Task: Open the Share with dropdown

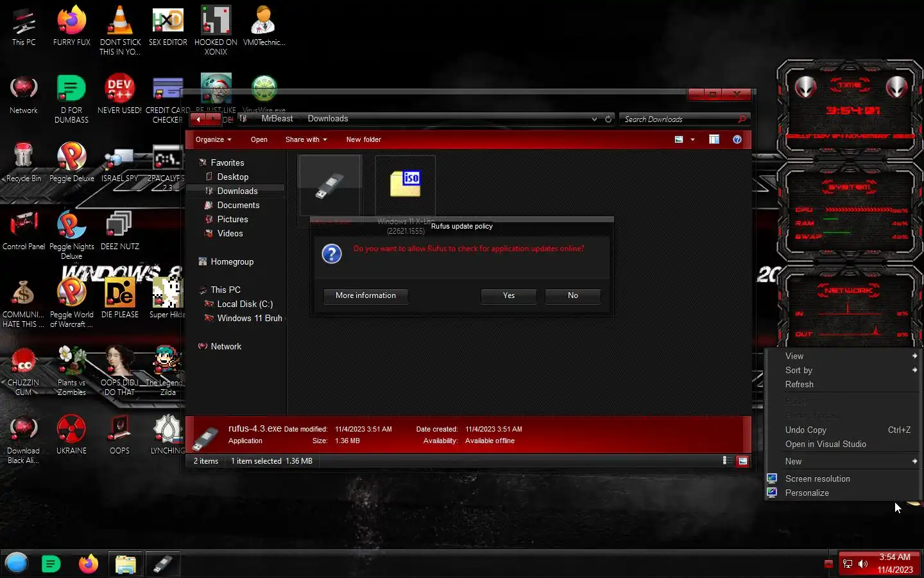Action: [x=306, y=139]
